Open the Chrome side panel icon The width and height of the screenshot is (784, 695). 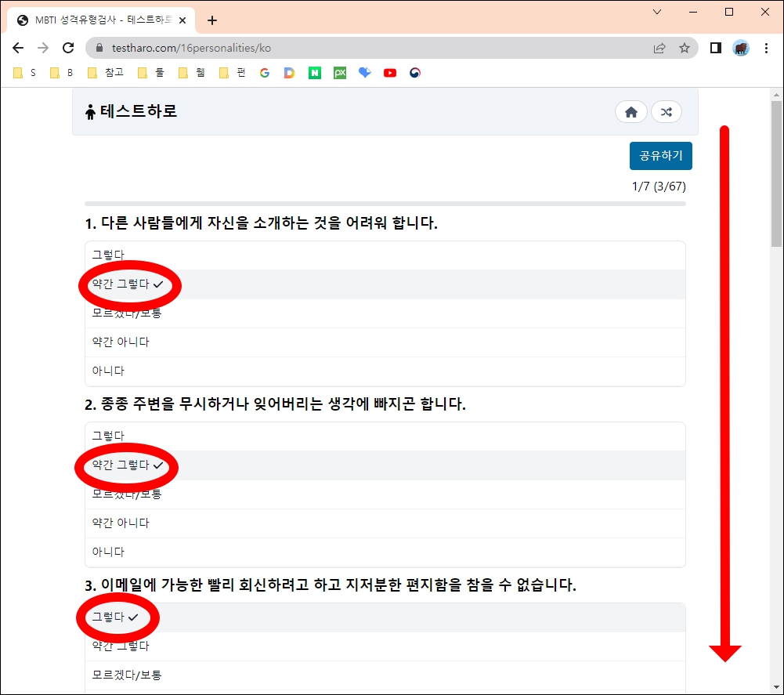(x=715, y=48)
